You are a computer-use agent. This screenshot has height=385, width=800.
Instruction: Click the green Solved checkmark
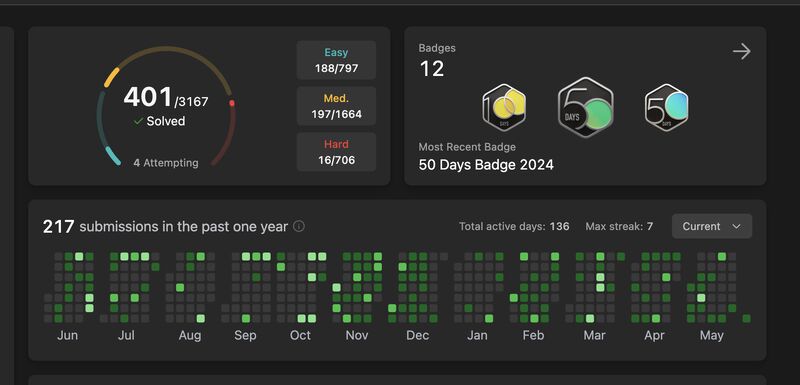tap(138, 121)
